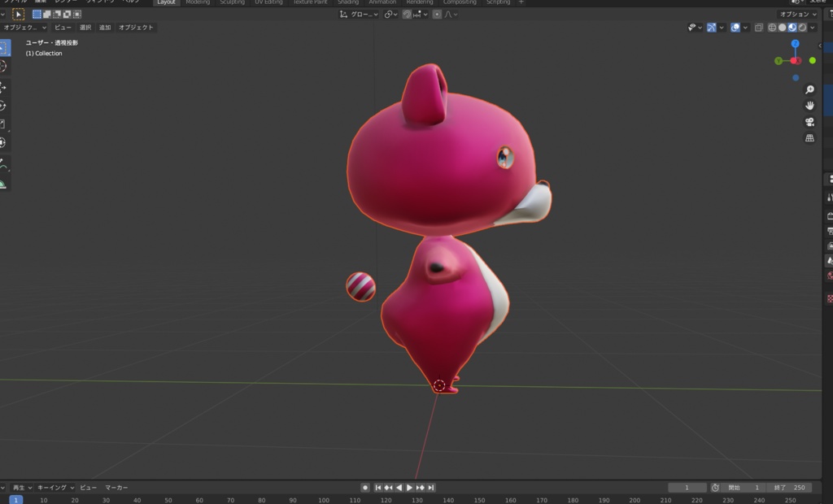Select the Cursor tool
Viewport: 833px width, 504px height.
[x=4, y=66]
